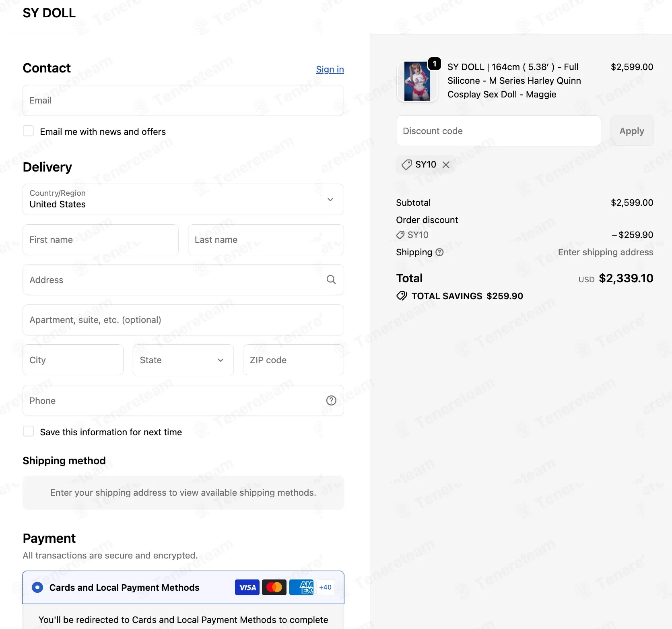Click the Discount code field
The image size is (672, 629).
click(498, 131)
